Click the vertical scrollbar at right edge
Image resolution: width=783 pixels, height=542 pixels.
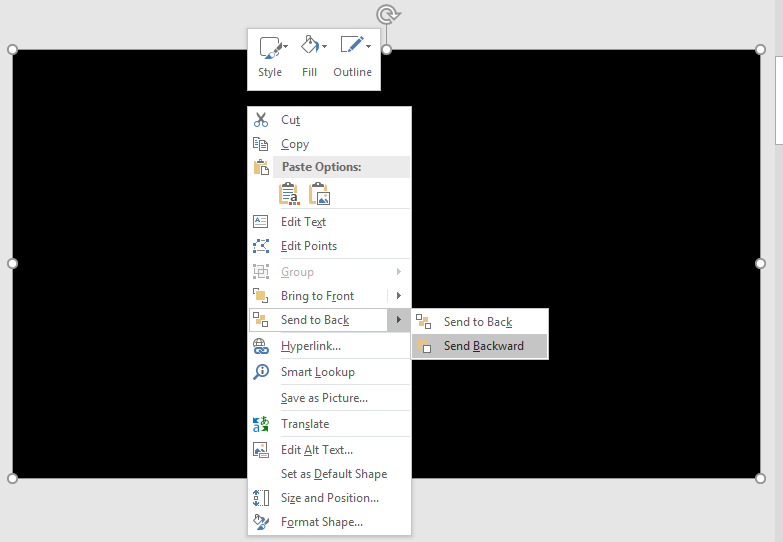click(x=779, y=100)
